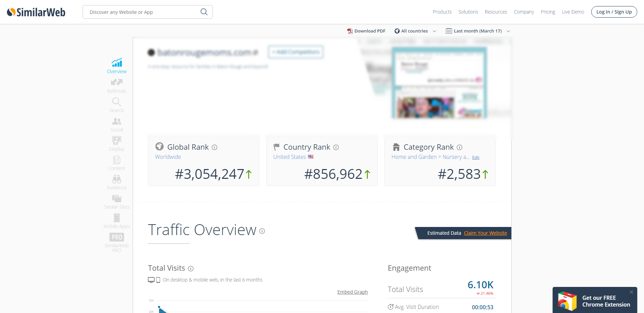644x313 pixels.
Task: Close the Chrome Extension popup
Action: [631, 292]
